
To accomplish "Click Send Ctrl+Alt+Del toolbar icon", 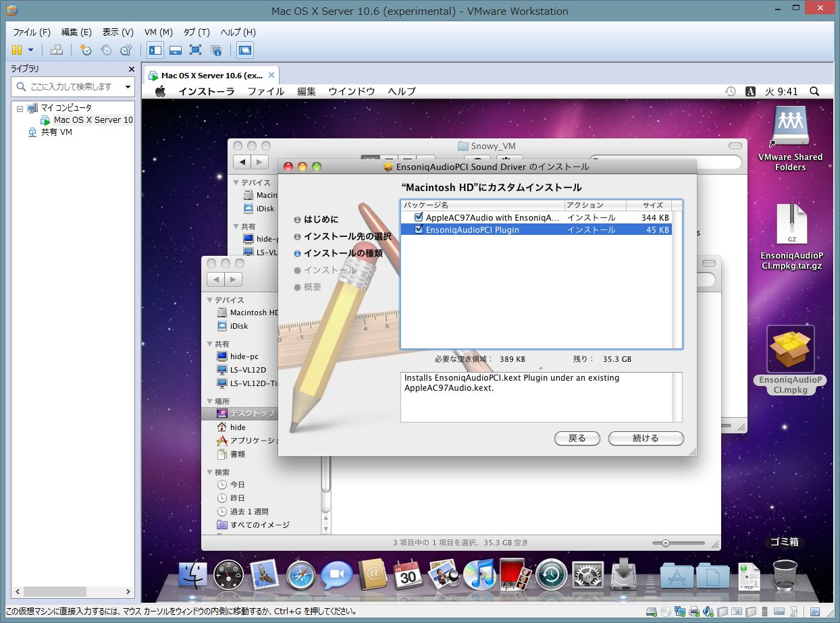I will point(57,50).
